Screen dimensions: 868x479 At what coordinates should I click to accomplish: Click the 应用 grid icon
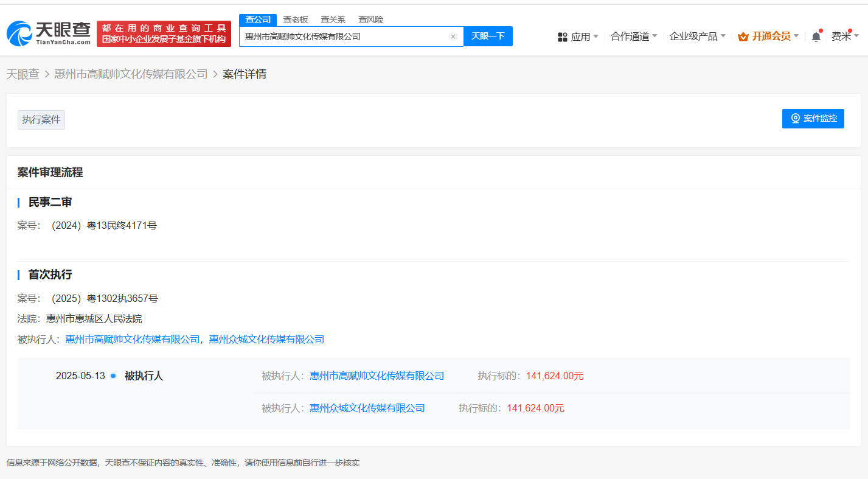(x=563, y=37)
